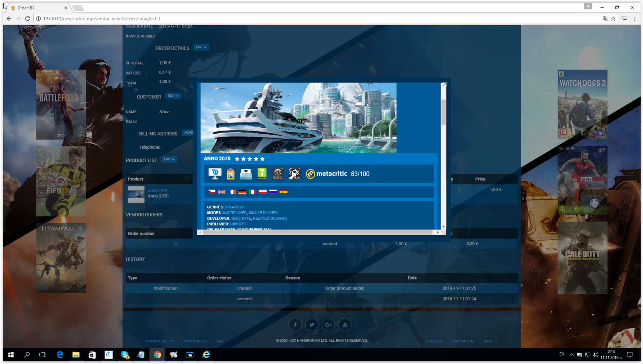Open the Jobs footer link
Image resolution: width=643 pixels, height=364 pixels.
pos(487,341)
